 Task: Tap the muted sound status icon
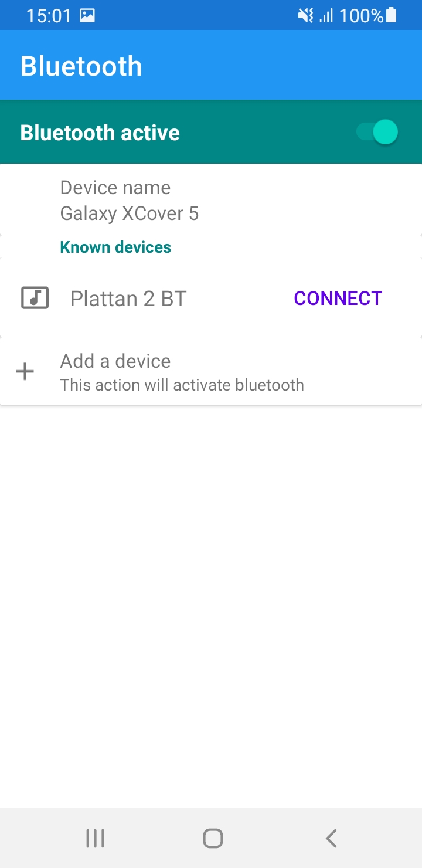(x=305, y=16)
